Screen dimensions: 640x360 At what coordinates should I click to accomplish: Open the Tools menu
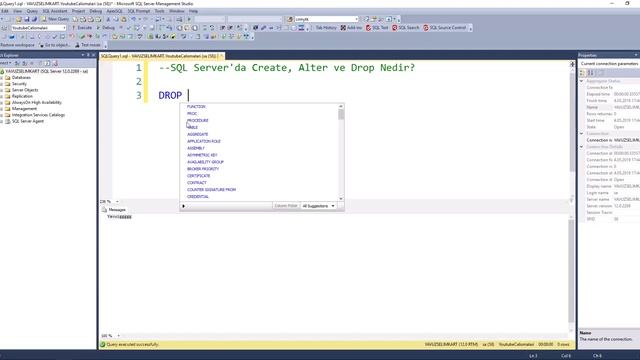(x=160, y=11)
